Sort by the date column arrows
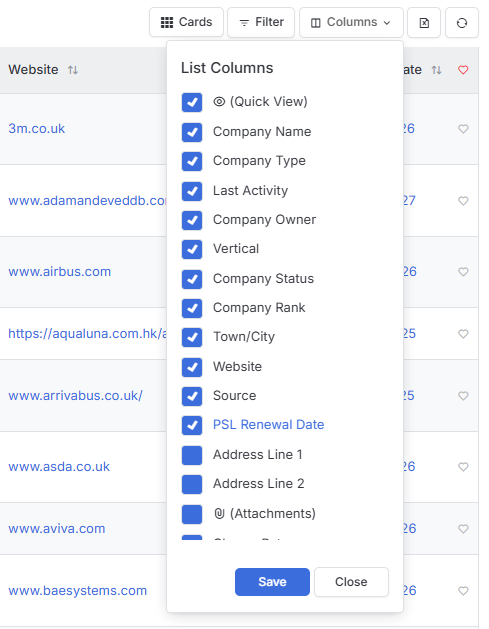 [436, 70]
